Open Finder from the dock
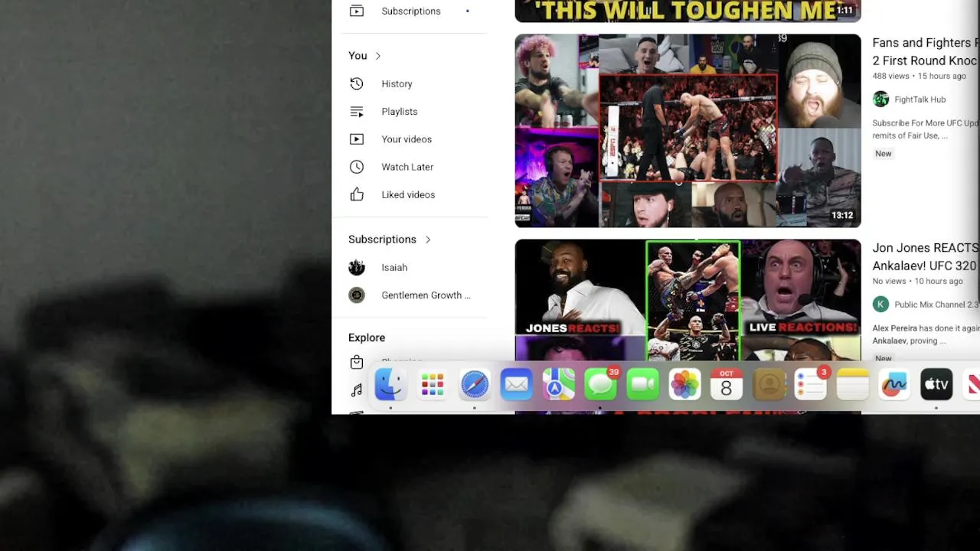 coord(390,385)
